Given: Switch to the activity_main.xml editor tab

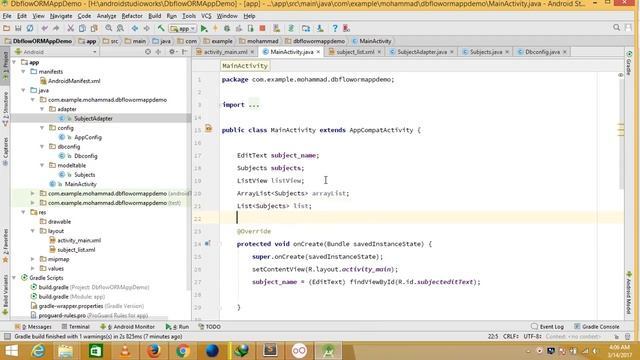Looking at the screenshot, I should (x=225, y=52).
